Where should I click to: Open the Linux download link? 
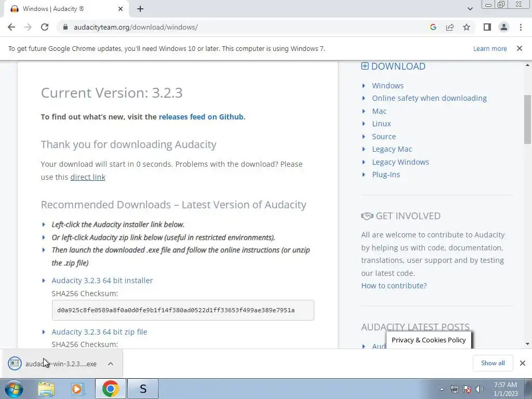[381, 124]
